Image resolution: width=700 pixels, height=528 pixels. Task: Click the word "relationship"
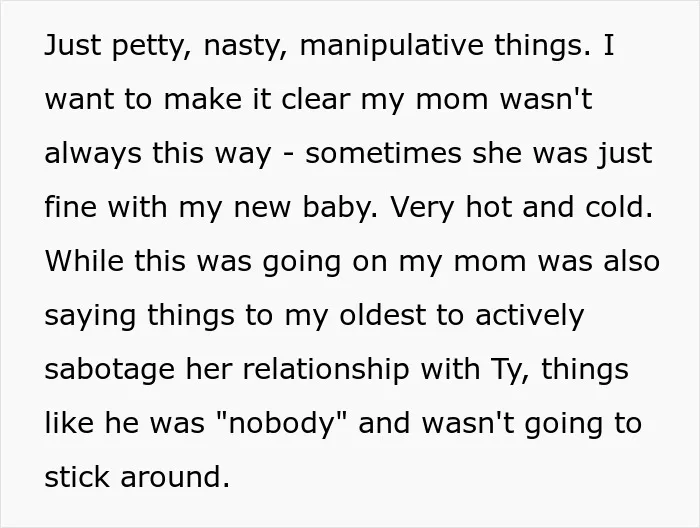pos(326,370)
